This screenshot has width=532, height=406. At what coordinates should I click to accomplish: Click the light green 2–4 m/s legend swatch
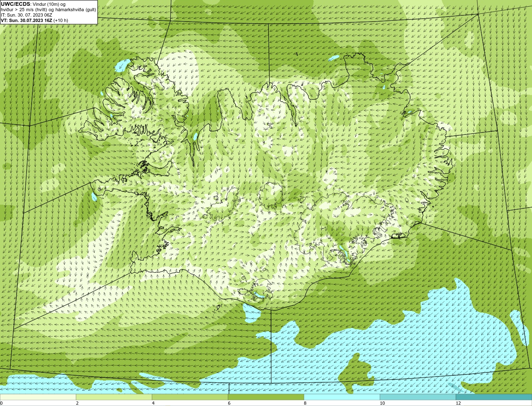[x=114, y=397]
